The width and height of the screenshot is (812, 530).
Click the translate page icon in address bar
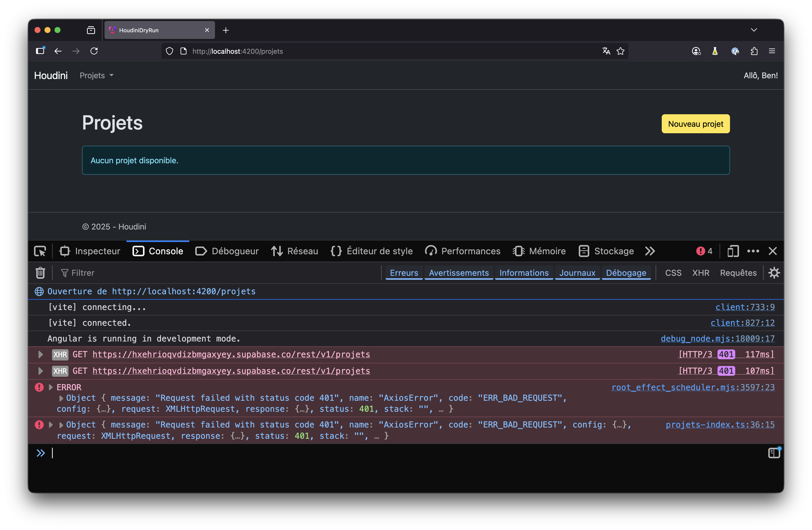pos(606,51)
